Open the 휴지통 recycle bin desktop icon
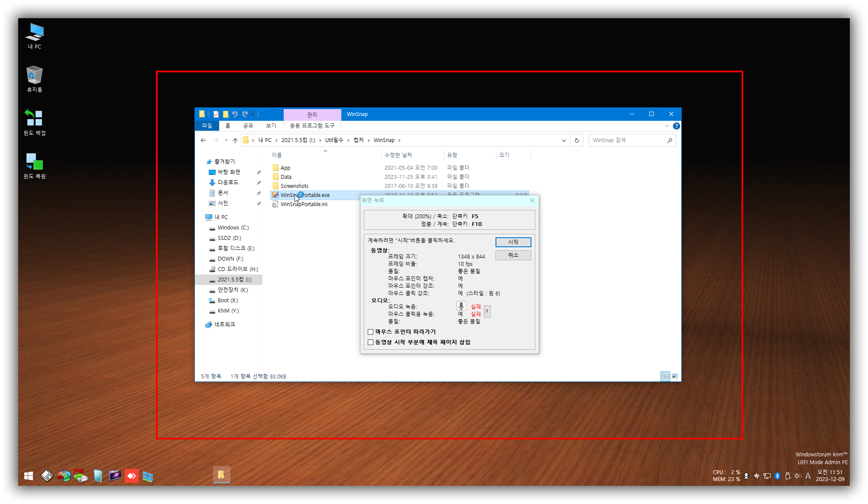This screenshot has width=868, height=504. [35, 79]
